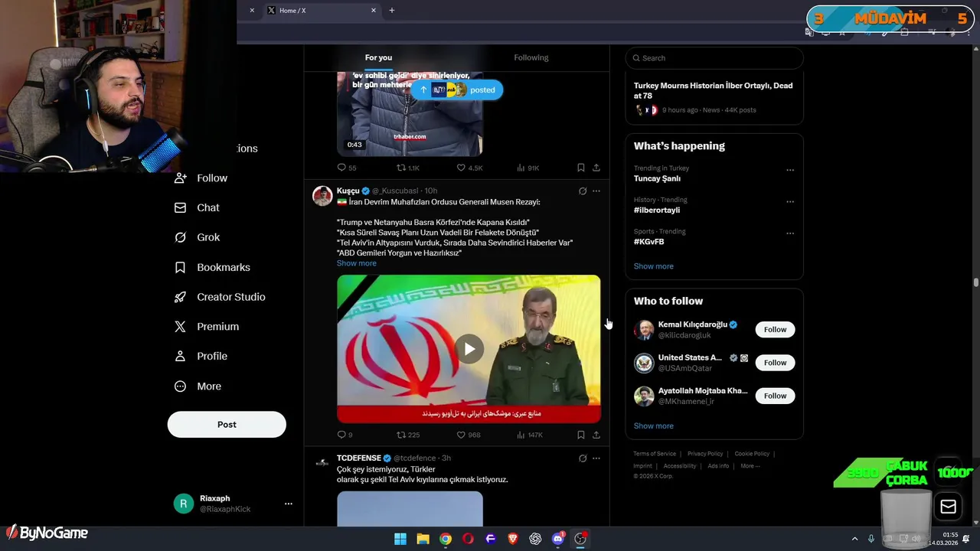Share Kuşçu's post

tap(596, 435)
